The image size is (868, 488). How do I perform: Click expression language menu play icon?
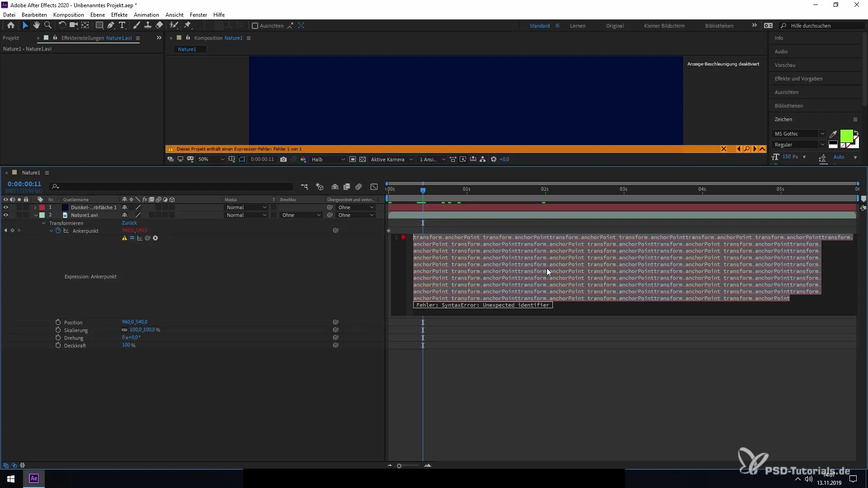pos(155,238)
